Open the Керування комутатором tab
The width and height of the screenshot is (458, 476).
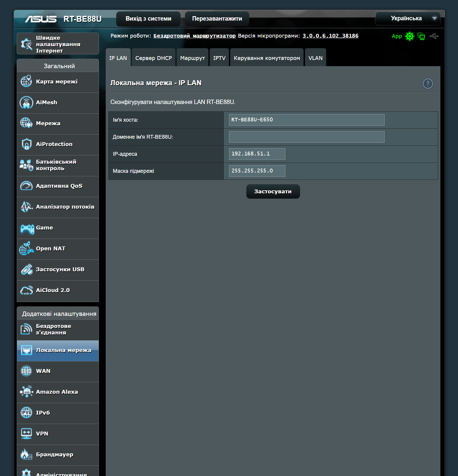267,58
